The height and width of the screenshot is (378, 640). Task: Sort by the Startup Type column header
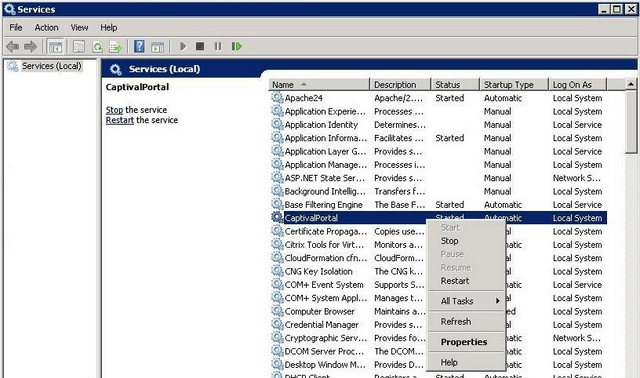pos(513,84)
